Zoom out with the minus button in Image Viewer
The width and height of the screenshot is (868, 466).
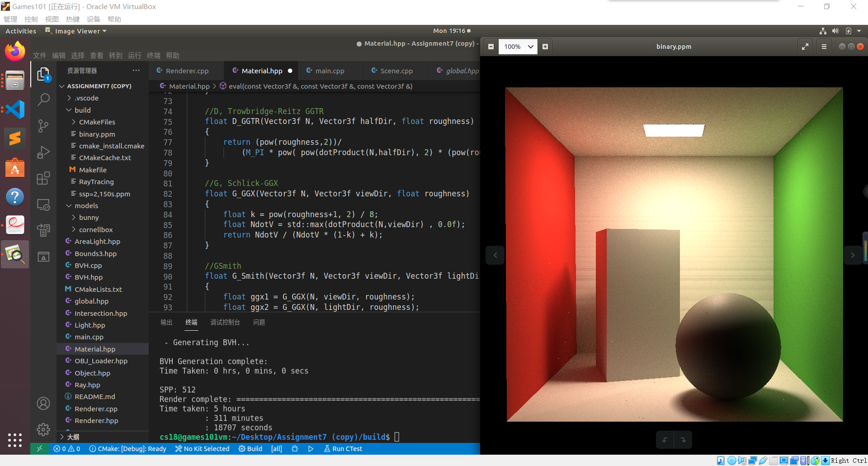tap(491, 47)
